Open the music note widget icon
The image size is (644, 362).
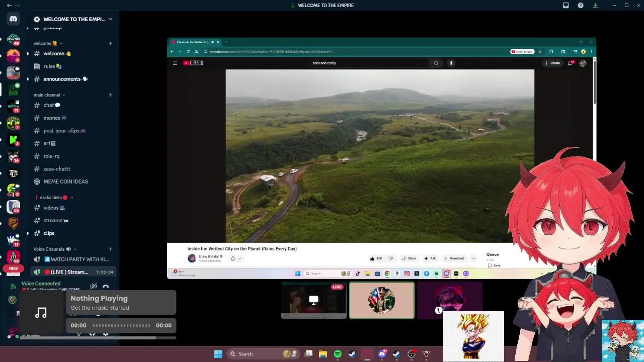tap(41, 313)
